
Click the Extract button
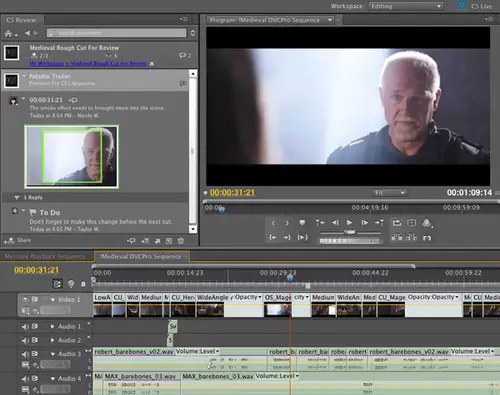coord(412,237)
